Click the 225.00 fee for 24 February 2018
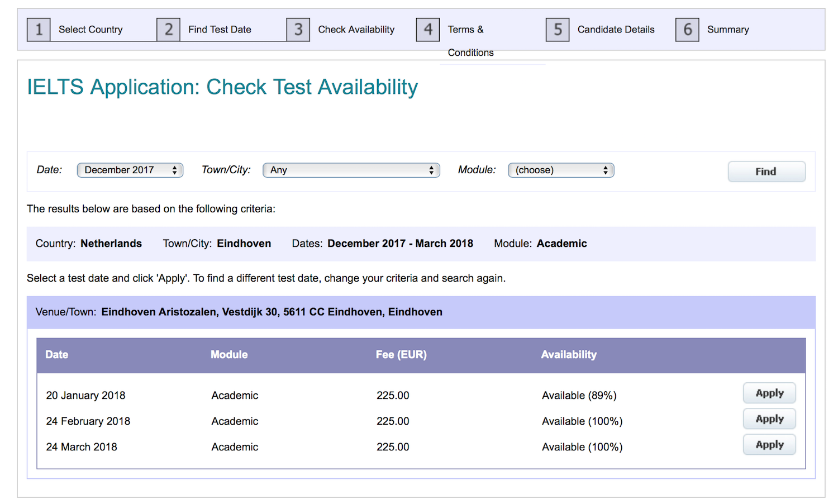The height and width of the screenshot is (504, 838). [393, 421]
